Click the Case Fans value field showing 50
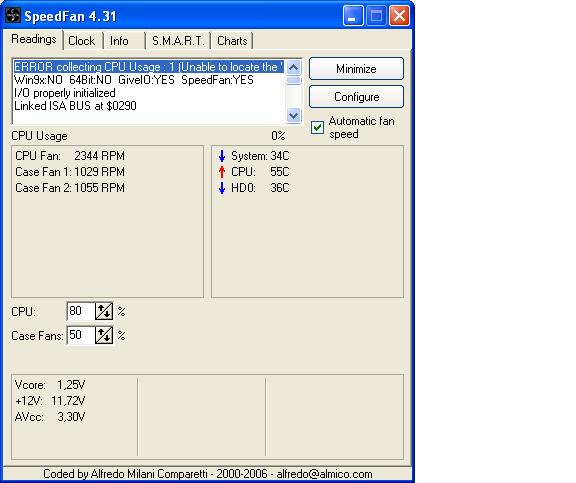Image resolution: width=576 pixels, height=483 pixels. click(x=81, y=335)
